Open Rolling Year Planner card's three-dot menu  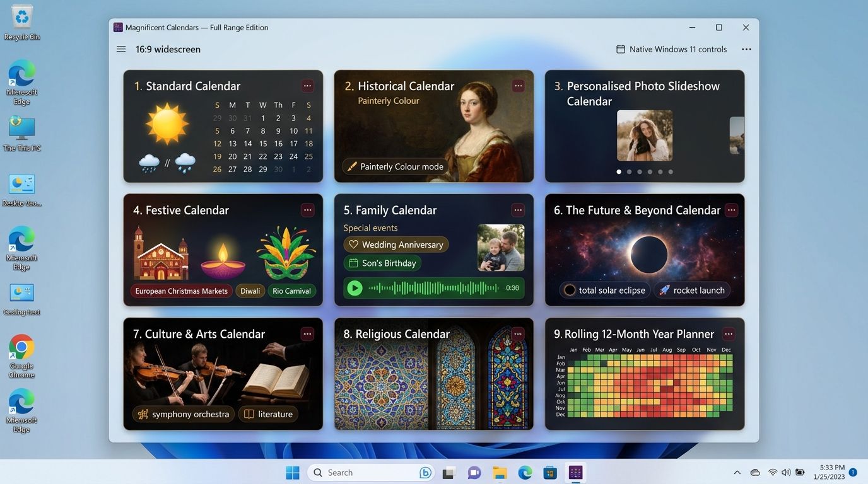coord(729,334)
